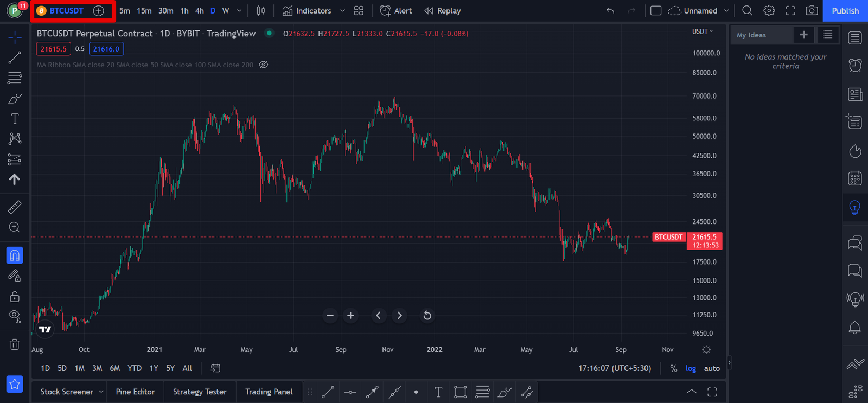Image resolution: width=868 pixels, height=403 pixels.
Task: Open chart settings gear icon
Action: click(x=769, y=11)
